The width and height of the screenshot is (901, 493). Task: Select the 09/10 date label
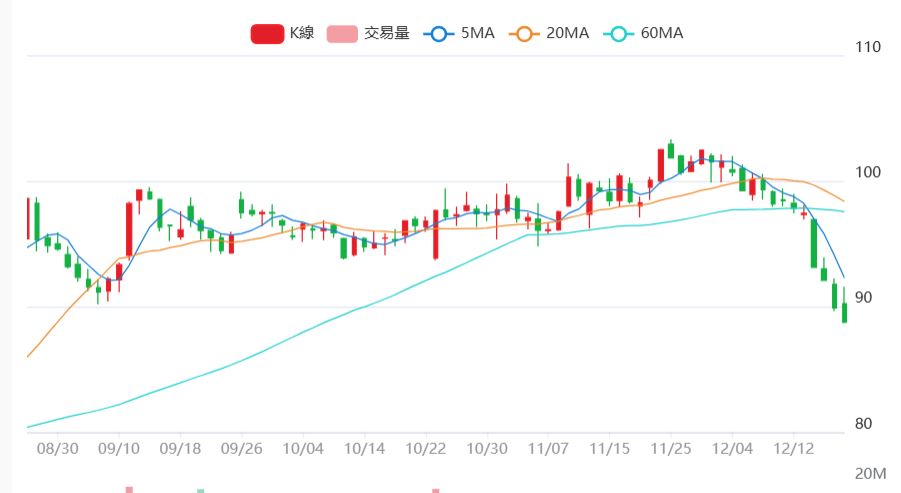pyautogui.click(x=120, y=448)
